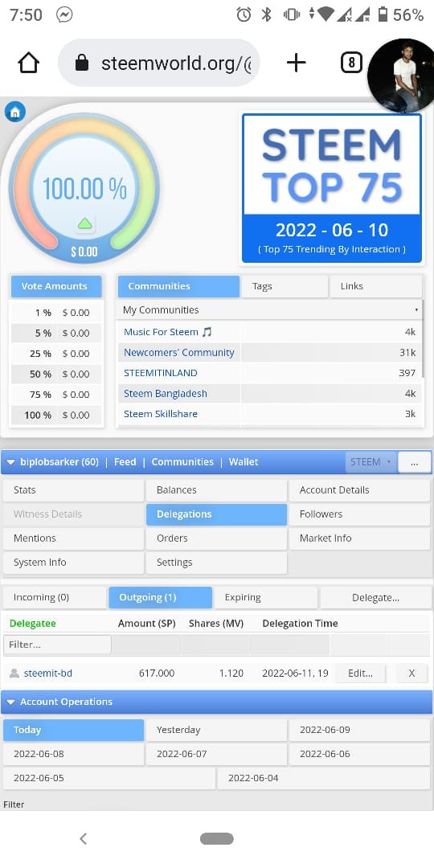Select Yesterday account operations

pyautogui.click(x=216, y=730)
